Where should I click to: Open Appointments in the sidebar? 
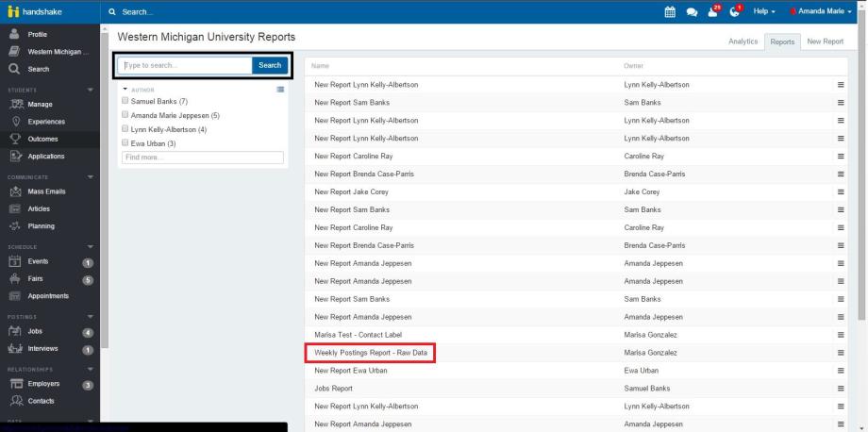pyautogui.click(x=48, y=296)
